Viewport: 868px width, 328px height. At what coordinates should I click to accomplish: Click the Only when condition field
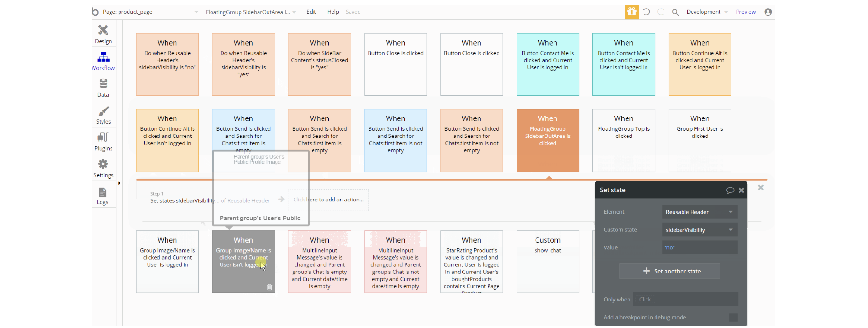coord(685,300)
